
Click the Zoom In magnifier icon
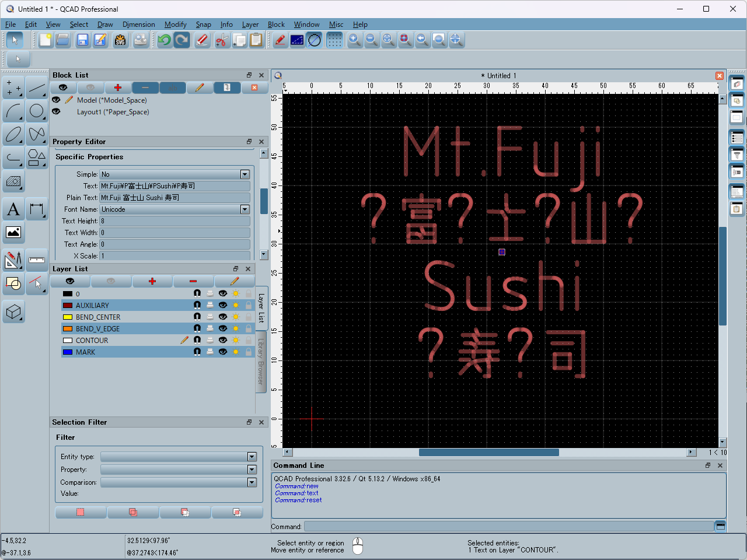coord(354,40)
